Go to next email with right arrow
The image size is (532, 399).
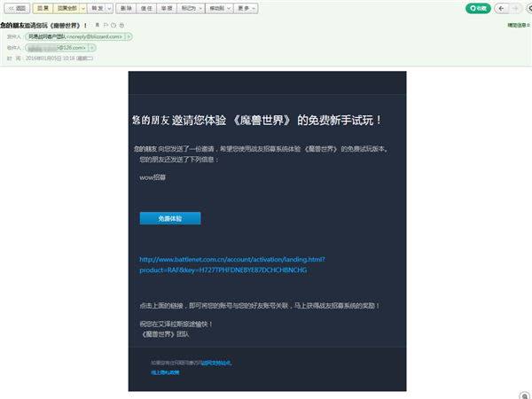[x=515, y=8]
